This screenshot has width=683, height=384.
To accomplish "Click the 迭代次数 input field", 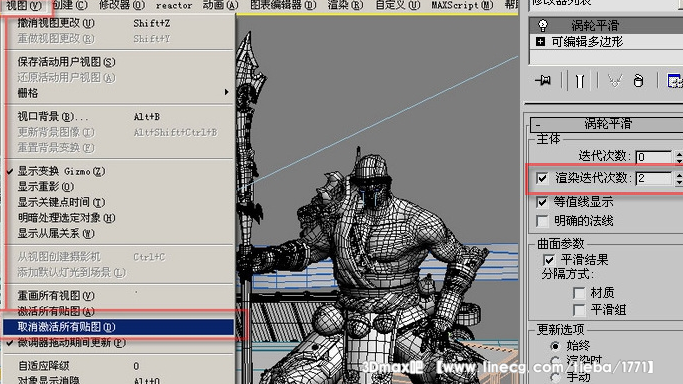I will [653, 157].
